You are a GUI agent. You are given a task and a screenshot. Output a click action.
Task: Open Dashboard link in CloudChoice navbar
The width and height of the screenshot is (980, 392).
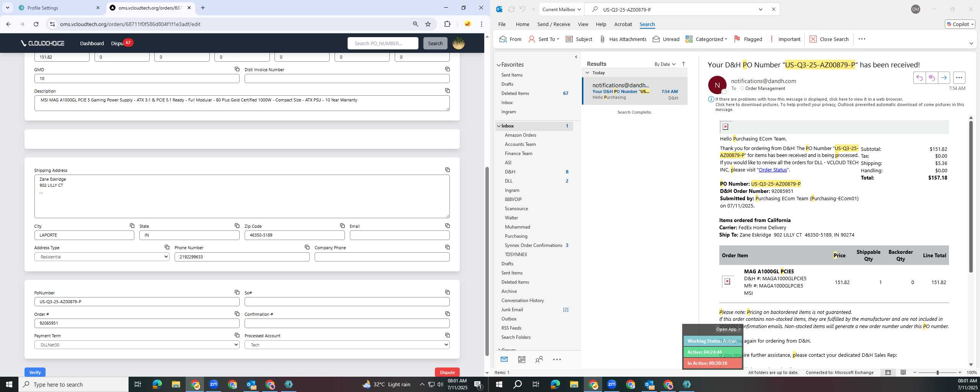coord(92,43)
